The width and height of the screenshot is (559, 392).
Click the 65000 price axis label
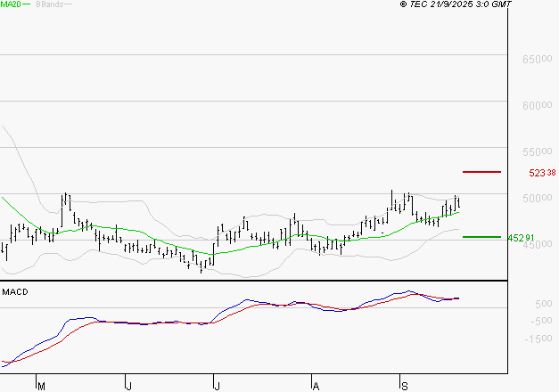(x=538, y=59)
